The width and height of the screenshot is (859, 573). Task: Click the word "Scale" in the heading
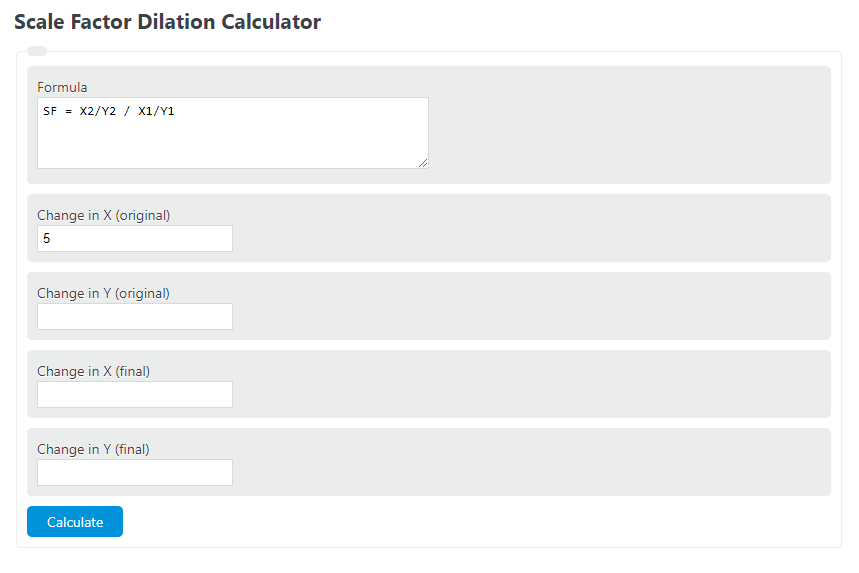[x=39, y=22]
